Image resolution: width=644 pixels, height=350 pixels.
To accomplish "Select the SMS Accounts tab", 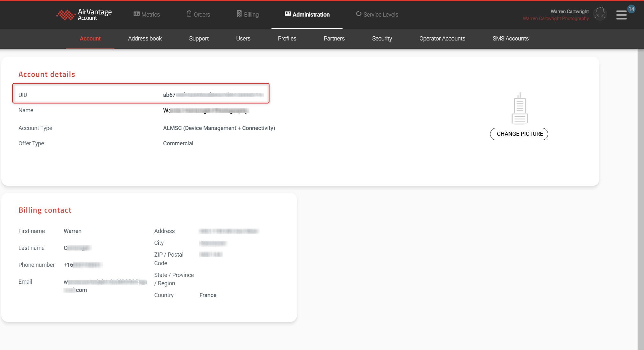I will pyautogui.click(x=510, y=39).
